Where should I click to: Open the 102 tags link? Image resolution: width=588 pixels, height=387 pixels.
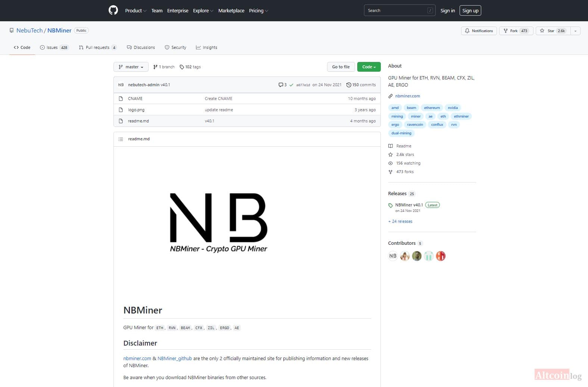point(190,67)
